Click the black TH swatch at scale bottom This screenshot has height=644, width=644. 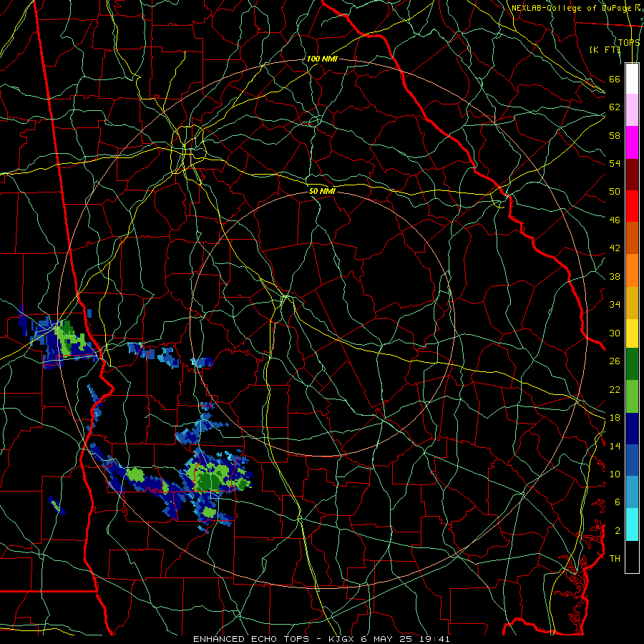point(632,557)
